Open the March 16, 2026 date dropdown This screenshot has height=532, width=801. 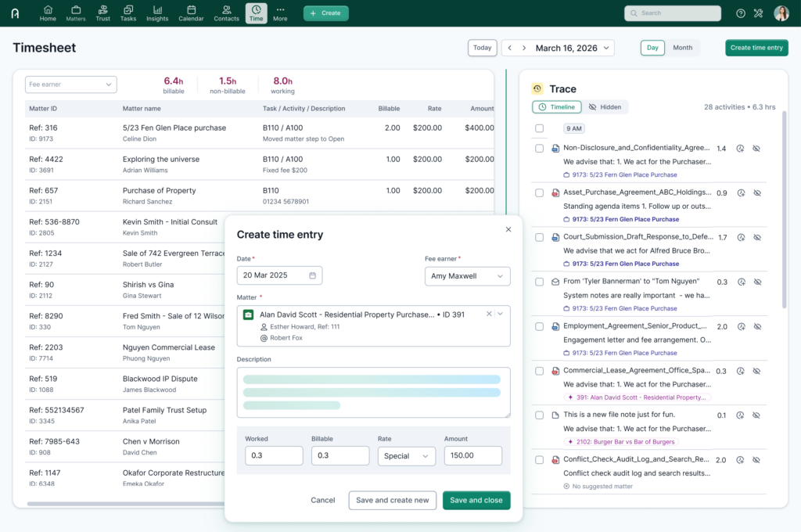pos(572,48)
